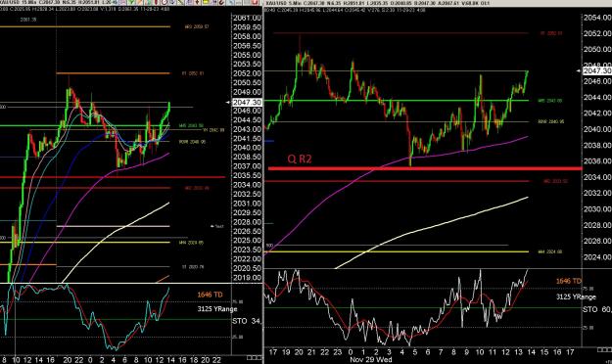This screenshot has height=364, width=612.
Task: Click the 2044.00 price level on right axis
Action: click(x=597, y=97)
